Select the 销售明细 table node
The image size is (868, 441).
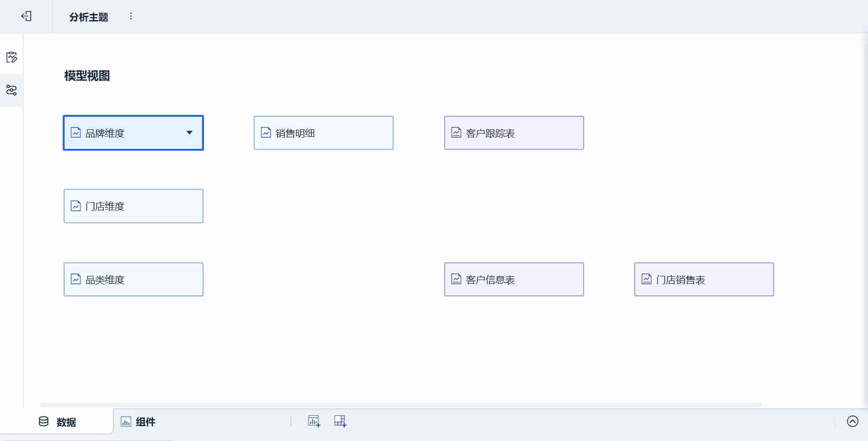point(323,133)
